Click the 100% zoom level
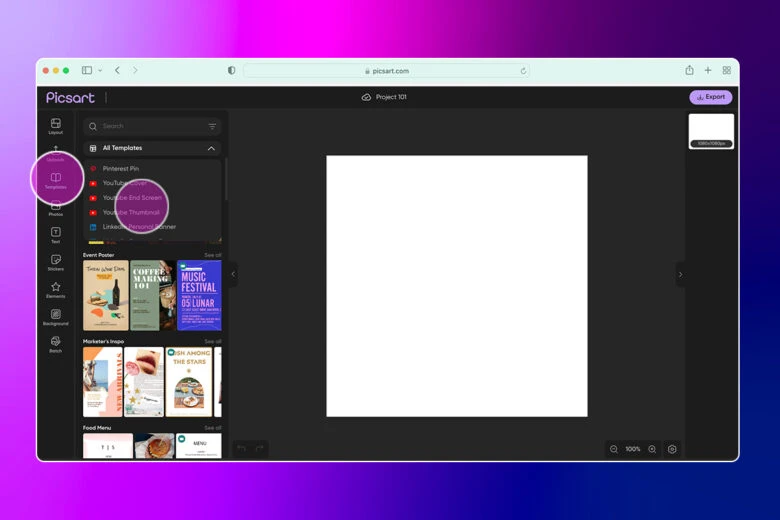The height and width of the screenshot is (520, 780). (633, 449)
